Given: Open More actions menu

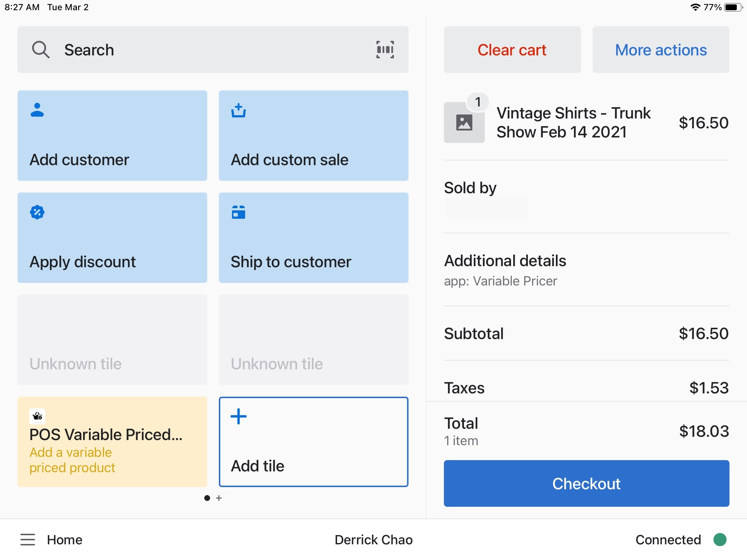Looking at the screenshot, I should point(661,50).
